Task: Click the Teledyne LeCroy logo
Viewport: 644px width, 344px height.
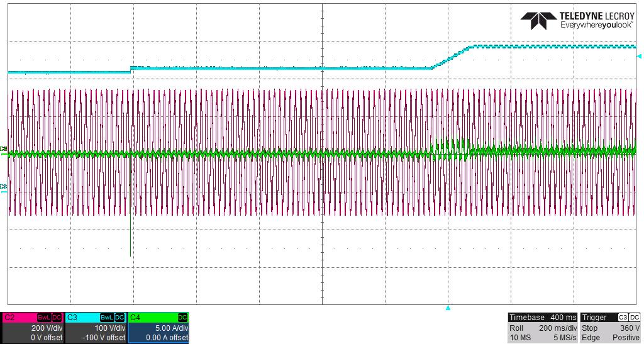Action: click(x=578, y=21)
